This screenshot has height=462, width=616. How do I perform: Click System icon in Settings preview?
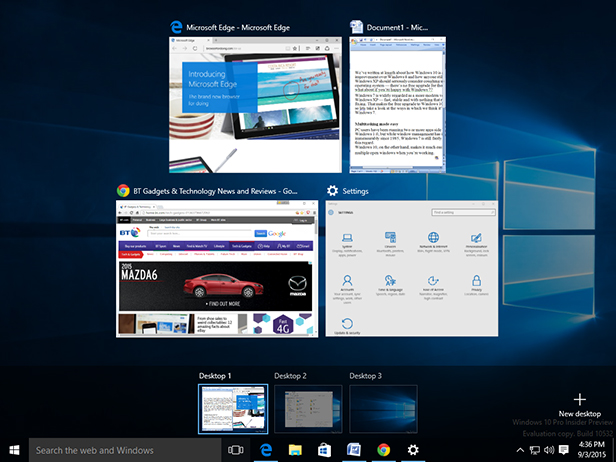click(x=347, y=238)
